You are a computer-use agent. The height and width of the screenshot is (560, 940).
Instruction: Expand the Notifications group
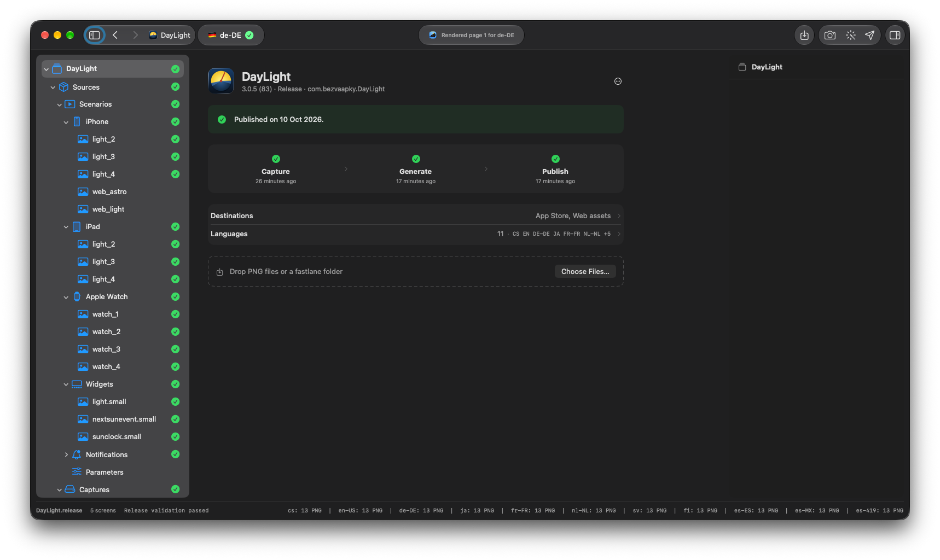pos(66,454)
